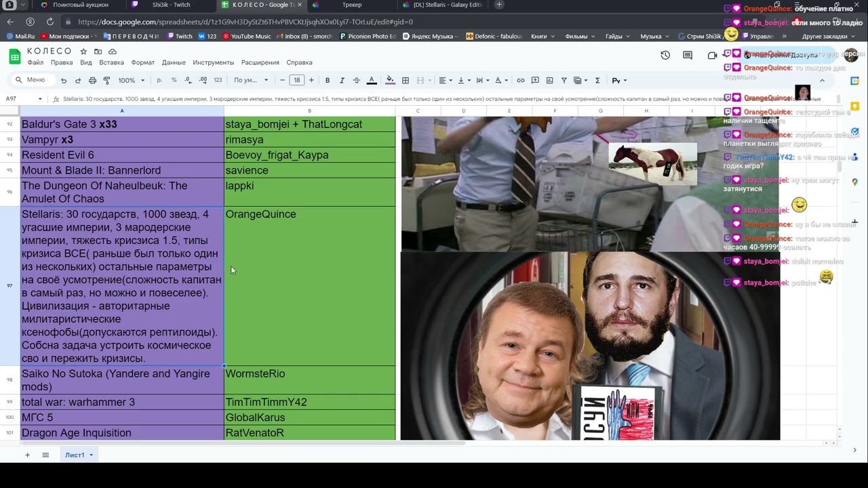Star the КОЛЕСО document

tap(83, 52)
